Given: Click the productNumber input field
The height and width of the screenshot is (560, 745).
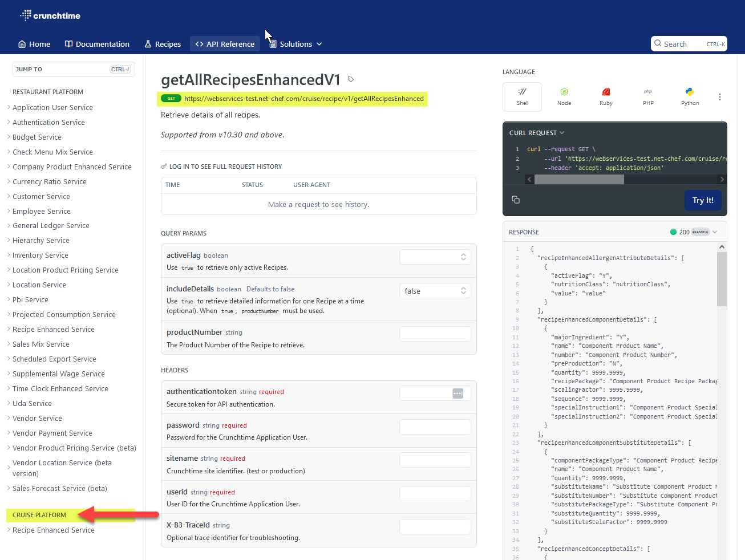Looking at the screenshot, I should tap(435, 334).
